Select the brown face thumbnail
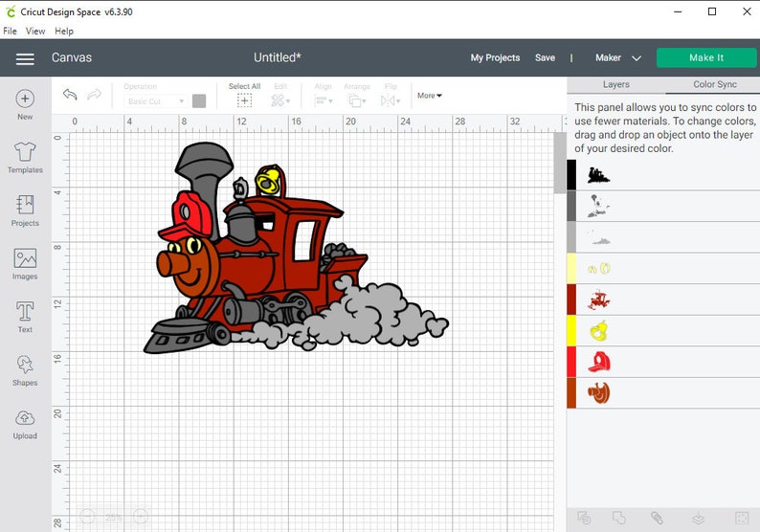760x532 pixels. [598, 393]
